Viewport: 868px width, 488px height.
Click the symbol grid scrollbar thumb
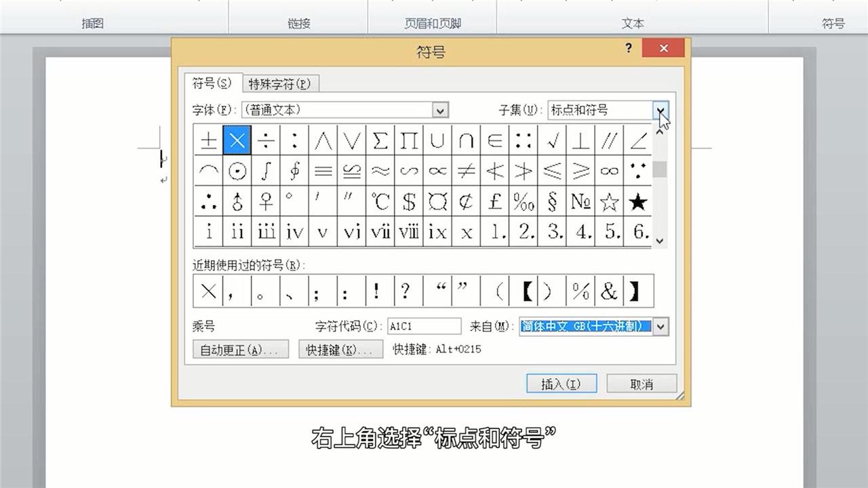(x=660, y=169)
